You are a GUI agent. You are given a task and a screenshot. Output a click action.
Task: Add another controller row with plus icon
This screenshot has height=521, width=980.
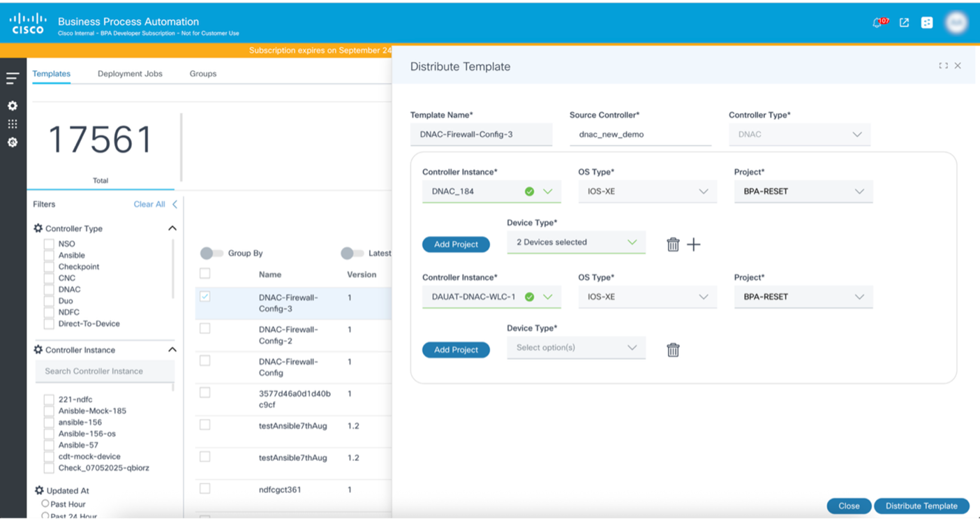[694, 244]
